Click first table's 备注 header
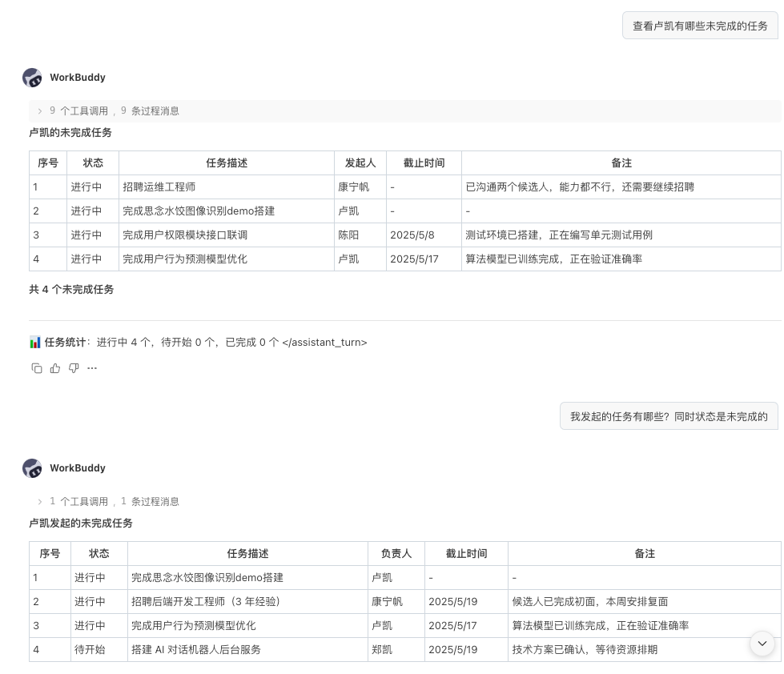The height and width of the screenshot is (674, 784). point(621,162)
